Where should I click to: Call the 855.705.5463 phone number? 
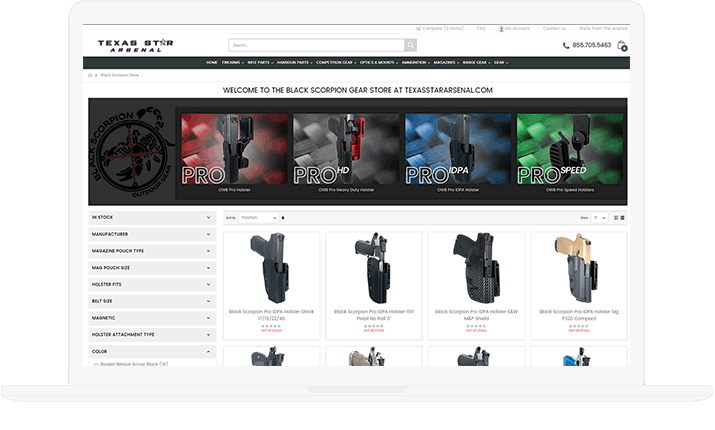(591, 45)
